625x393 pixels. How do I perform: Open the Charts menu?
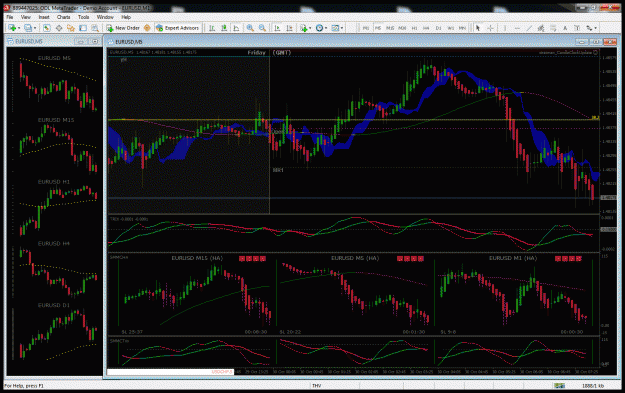pos(63,17)
